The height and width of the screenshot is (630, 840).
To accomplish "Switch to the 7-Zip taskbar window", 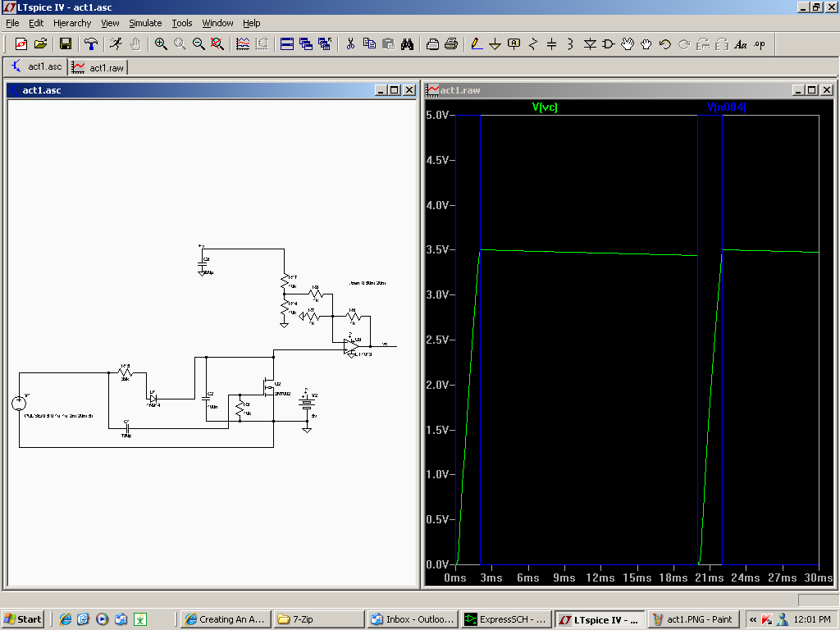I will pyautogui.click(x=319, y=619).
